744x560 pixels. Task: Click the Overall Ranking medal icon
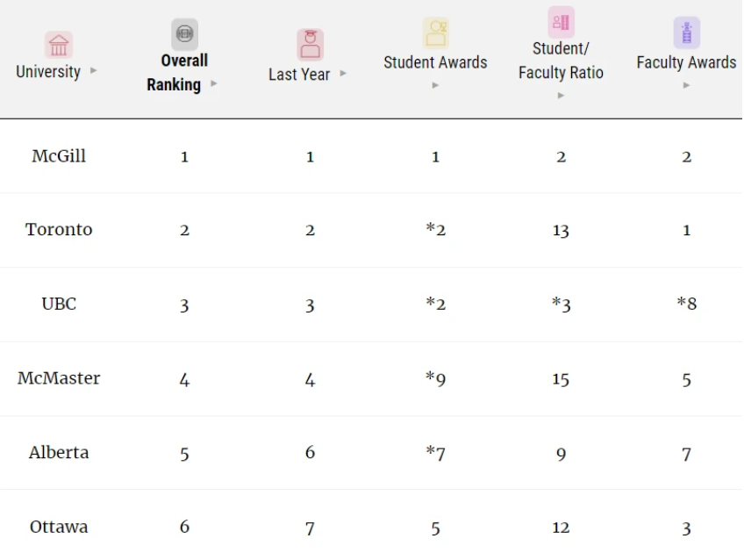(x=184, y=34)
